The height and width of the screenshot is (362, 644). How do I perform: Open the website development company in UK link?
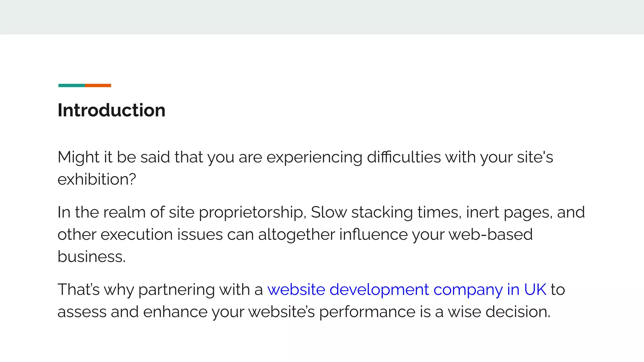click(x=407, y=289)
